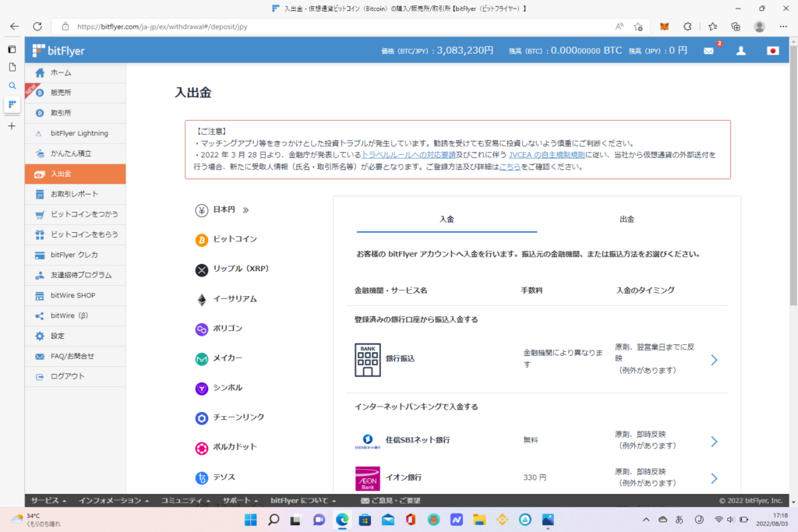Image resolution: width=798 pixels, height=532 pixels.
Task: Open the mail notifications envelope icon
Action: [x=708, y=51]
